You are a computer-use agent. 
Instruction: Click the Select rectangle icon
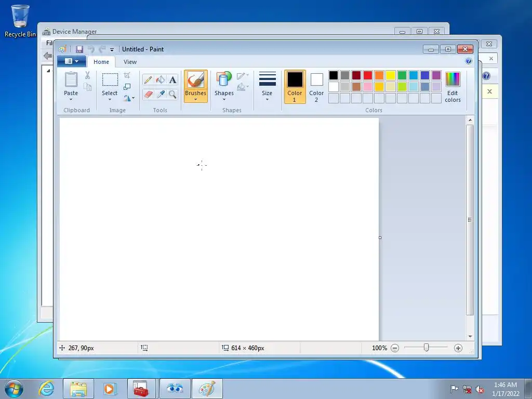(x=110, y=79)
